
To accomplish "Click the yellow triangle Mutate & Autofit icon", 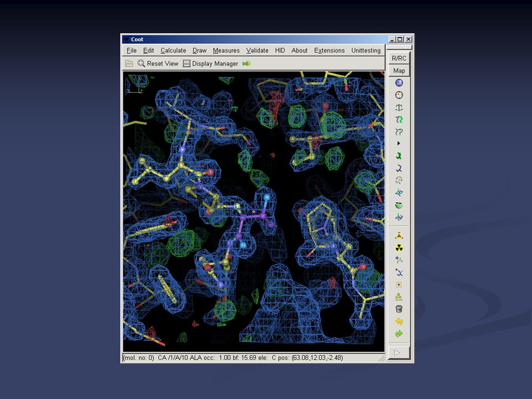I will 399,236.
